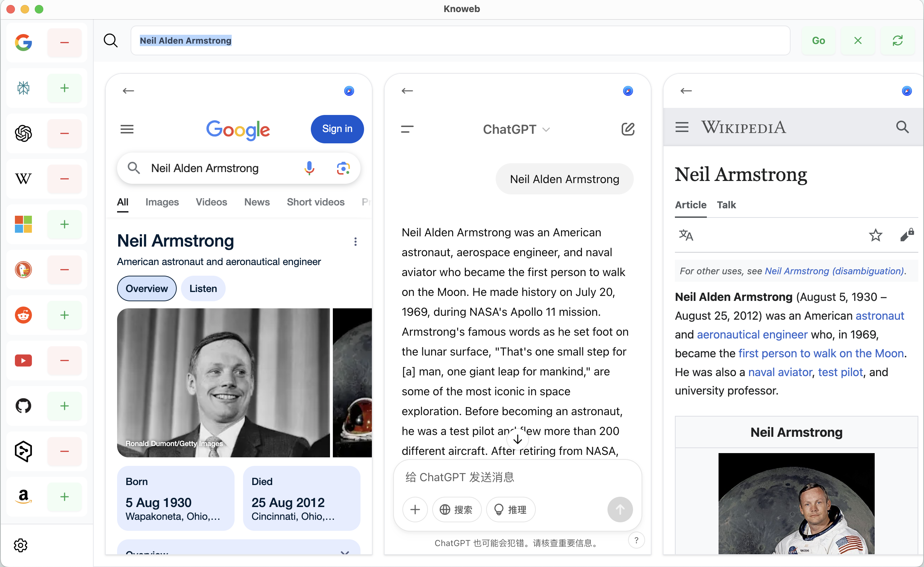Go back in the Wikipedia panel
Viewport: 924px width, 567px height.
coord(686,91)
